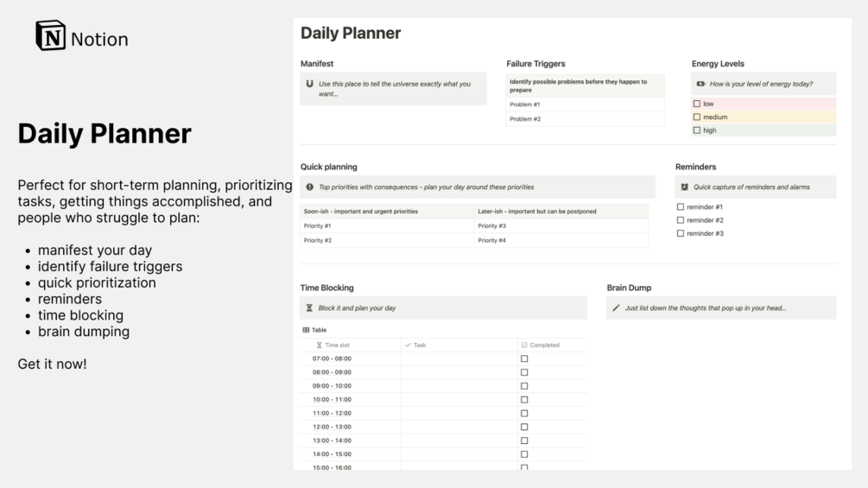Screen dimensions: 868x488
Task: Click the hourglass icon beside Time slot header
Action: click(320, 345)
